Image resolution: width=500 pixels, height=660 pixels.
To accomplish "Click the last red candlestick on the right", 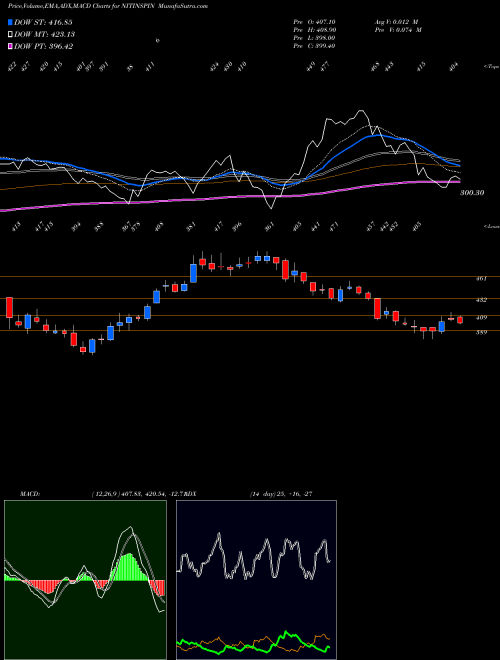I will (460, 320).
